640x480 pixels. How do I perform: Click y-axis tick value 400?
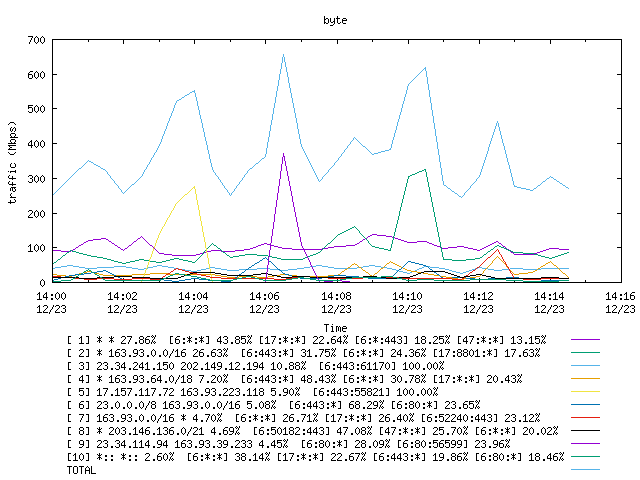(36, 144)
